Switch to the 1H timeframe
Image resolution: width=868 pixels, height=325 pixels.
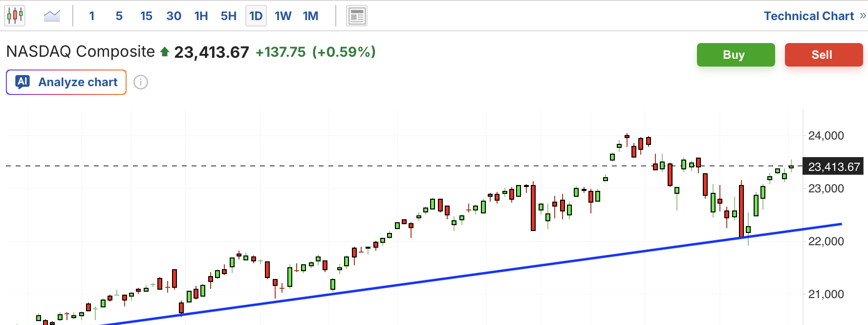click(x=201, y=16)
